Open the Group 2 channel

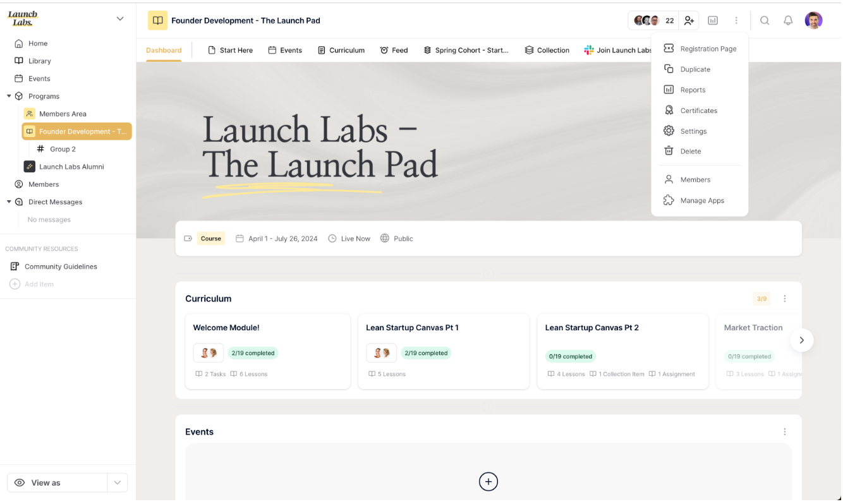coord(63,149)
